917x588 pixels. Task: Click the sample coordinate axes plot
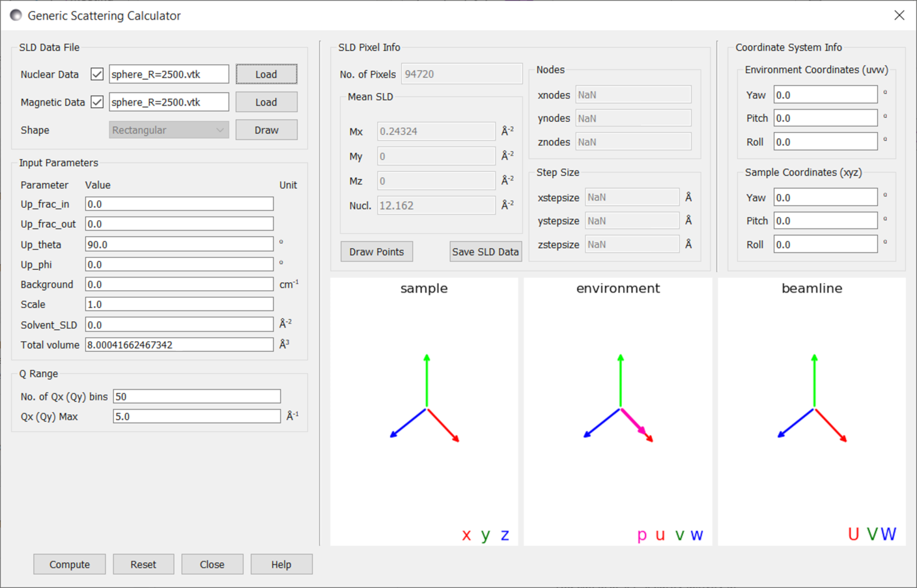click(424, 412)
